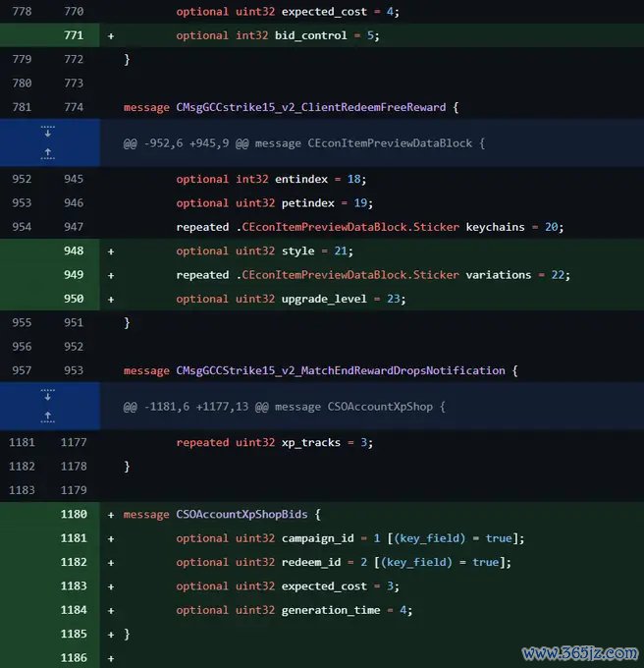Viewport: 644px width, 668px height.
Task: Click the 'campaign_id' field name
Action: click(x=317, y=538)
